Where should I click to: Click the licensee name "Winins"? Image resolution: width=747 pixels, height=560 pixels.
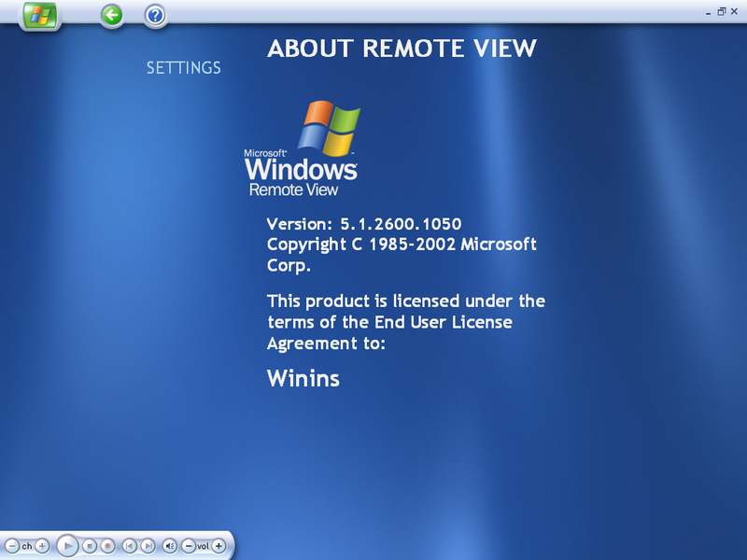tap(303, 379)
